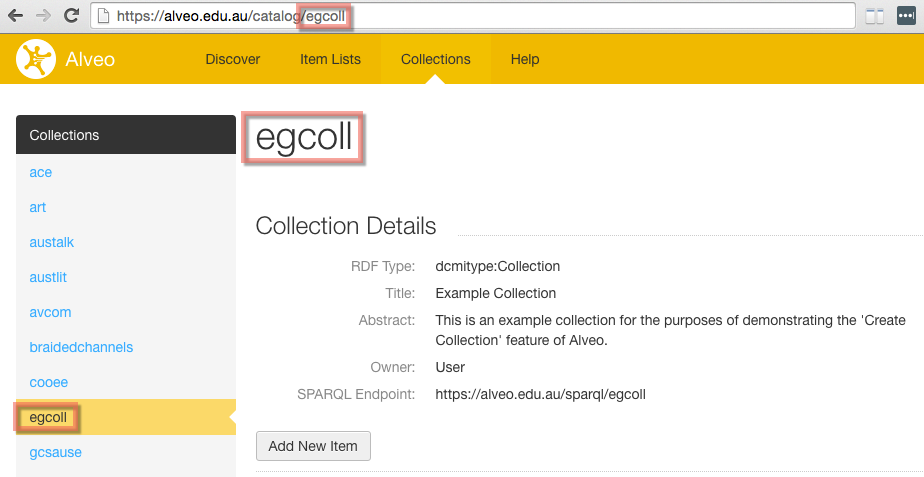Image resolution: width=924 pixels, height=477 pixels.
Task: Click the Add New Item button
Action: [314, 446]
